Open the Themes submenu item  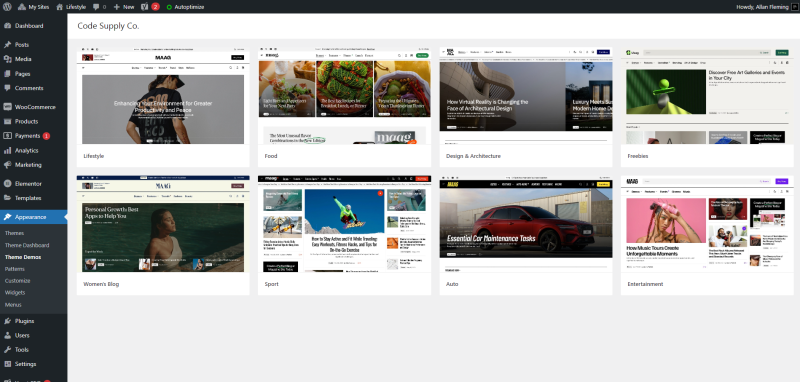point(14,233)
